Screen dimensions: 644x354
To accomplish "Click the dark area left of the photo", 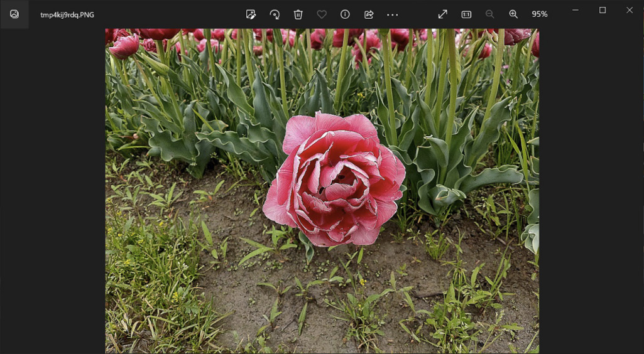I will (53, 191).
